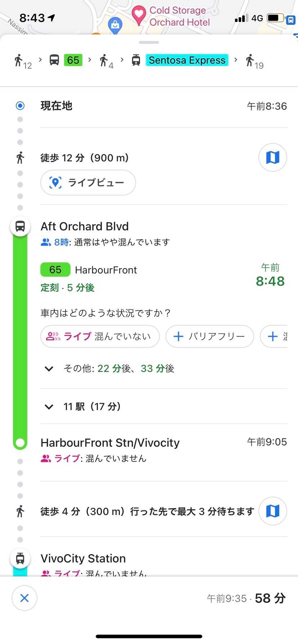Tap the drag handle atop the directions sheet
This screenshot has height=644, width=298.
coord(149,42)
